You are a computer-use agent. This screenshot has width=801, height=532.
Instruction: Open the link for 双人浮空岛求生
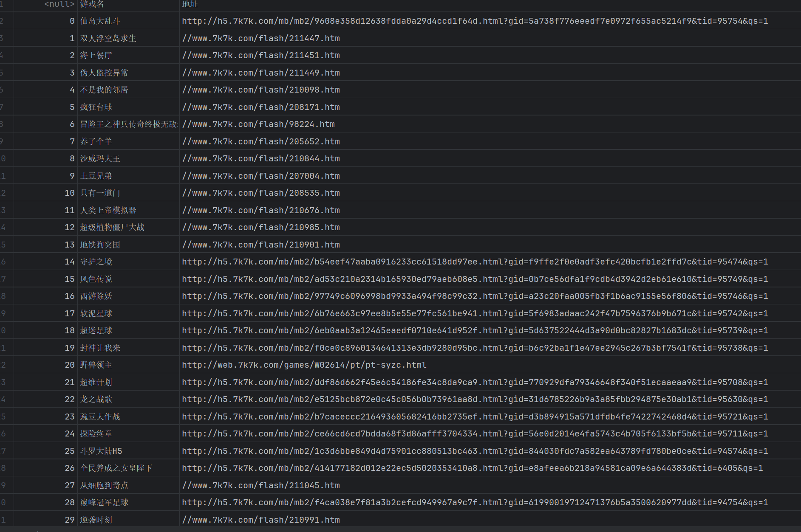(260, 38)
